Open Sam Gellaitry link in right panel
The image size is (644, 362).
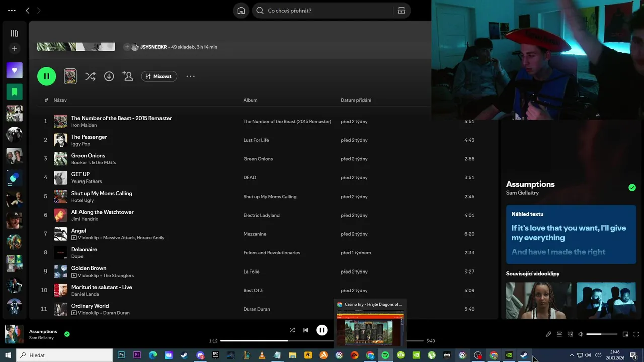(x=522, y=193)
